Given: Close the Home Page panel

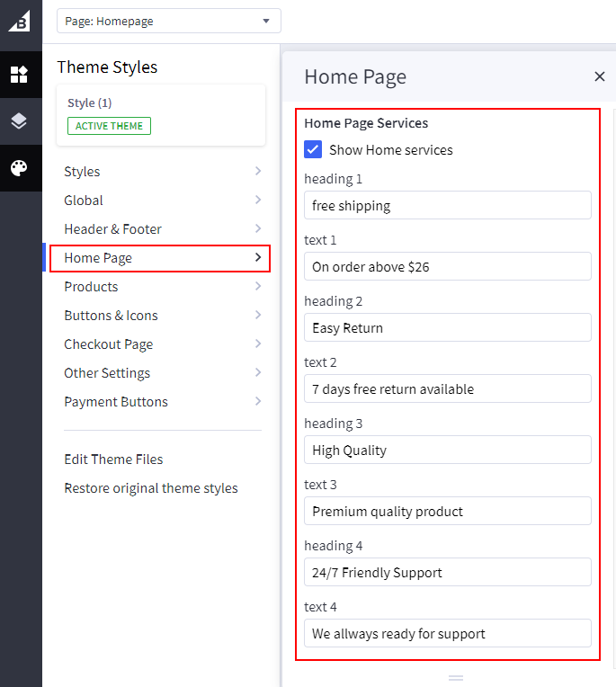Looking at the screenshot, I should pyautogui.click(x=599, y=77).
